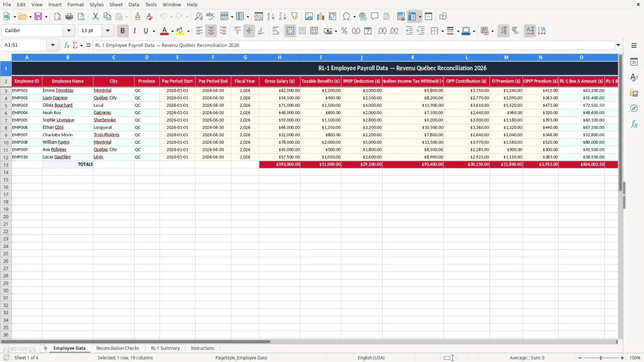The width and height of the screenshot is (644, 362).
Task: Open Print Preview
Action: [x=81, y=17]
